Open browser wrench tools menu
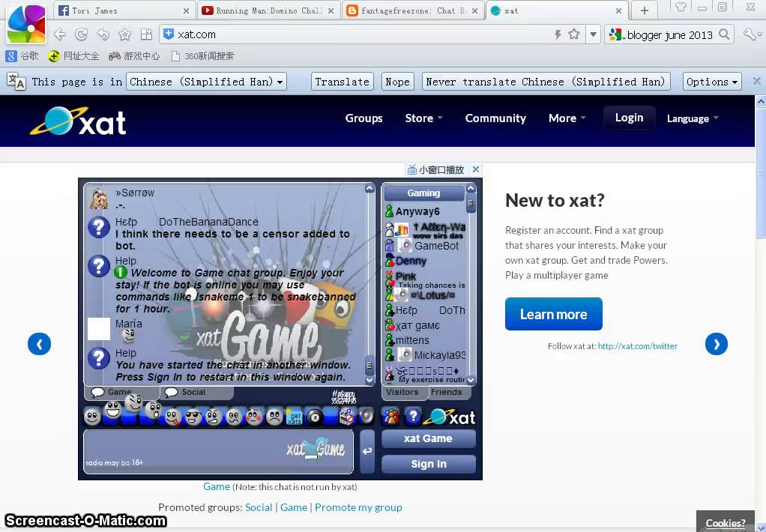766x532 pixels. click(x=751, y=34)
